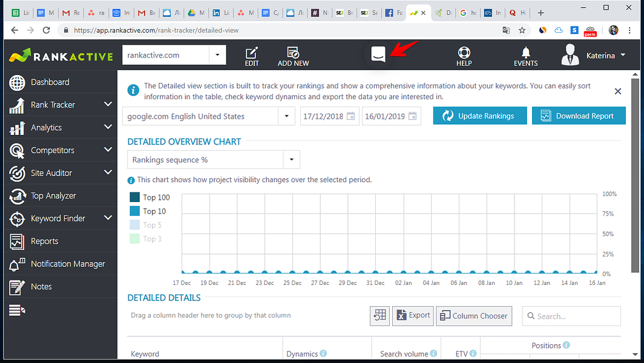Toggle Top 100 series in chart legend
Image resolution: width=644 pixels, height=363 pixels.
click(x=149, y=197)
